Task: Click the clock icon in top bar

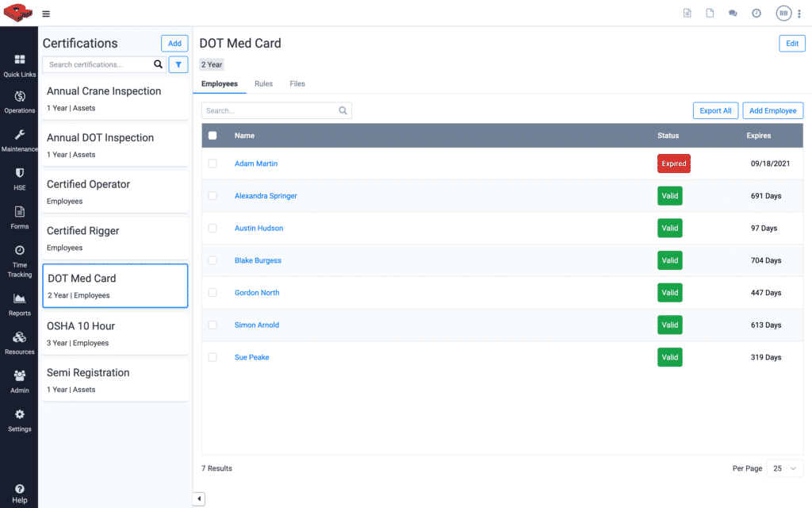Action: [x=756, y=13]
